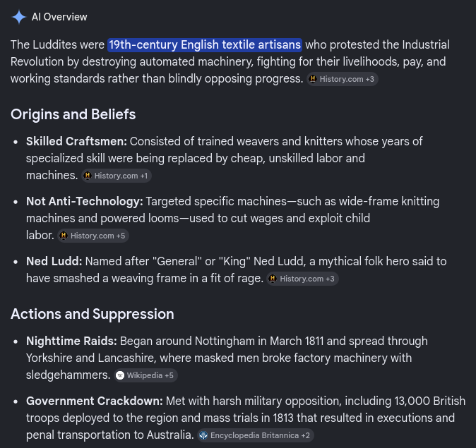Click the AI Overview sparkle icon
Image resolution: width=476 pixels, height=448 pixels.
(19, 17)
